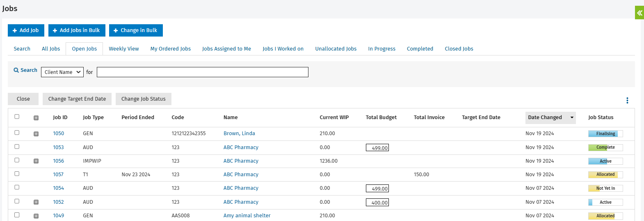Open job ID 1049 link
The image size is (644, 221).
[x=59, y=216]
